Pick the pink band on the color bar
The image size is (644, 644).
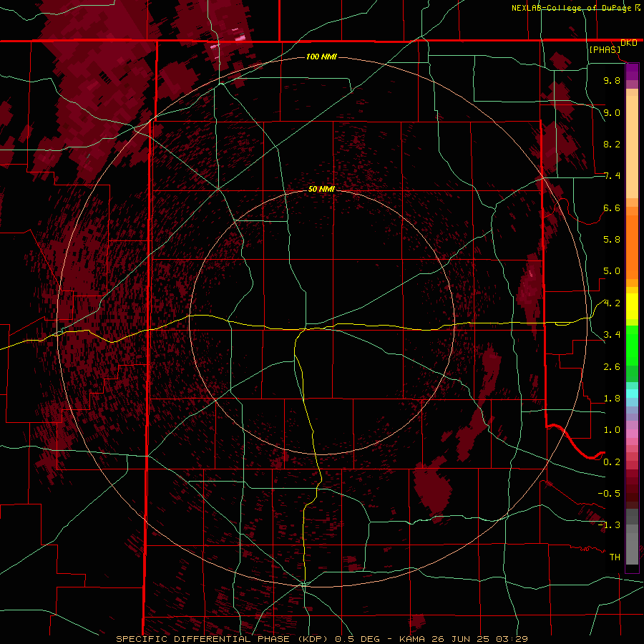coord(632,434)
